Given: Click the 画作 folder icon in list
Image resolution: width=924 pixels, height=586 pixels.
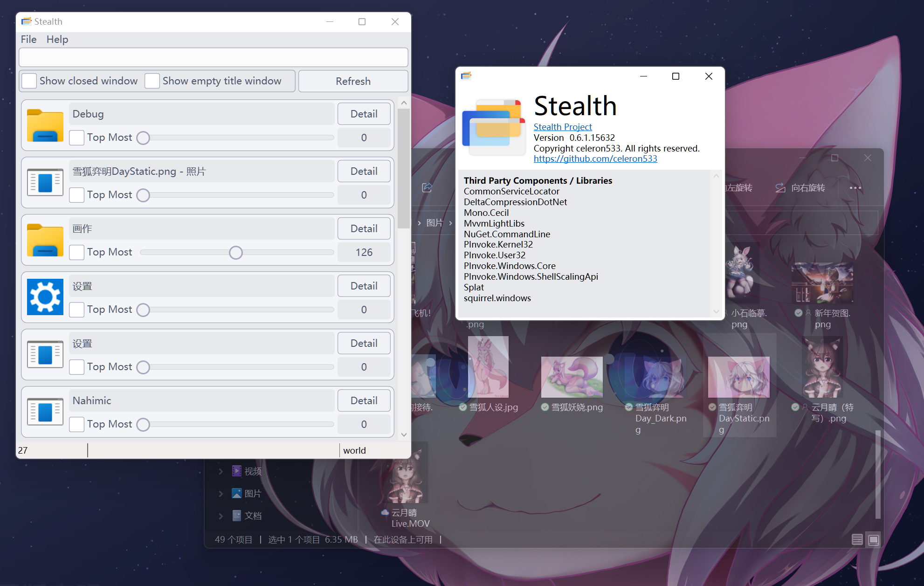Looking at the screenshot, I should click(45, 240).
